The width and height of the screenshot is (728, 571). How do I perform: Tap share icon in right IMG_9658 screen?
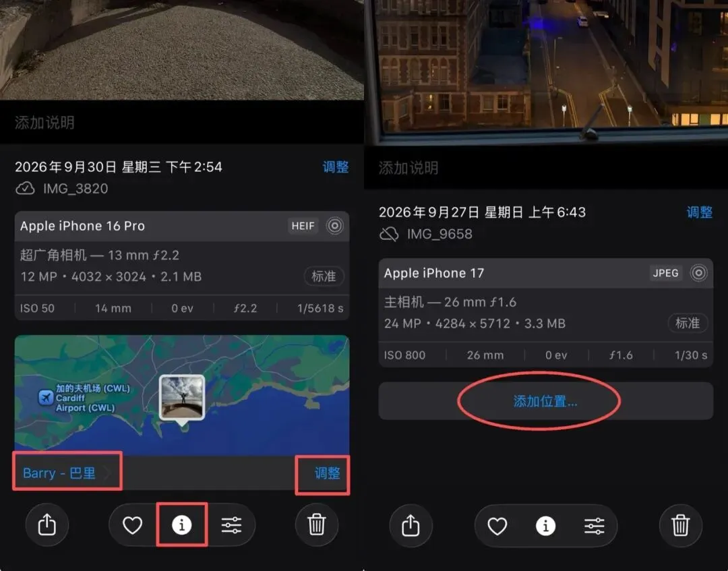411,526
